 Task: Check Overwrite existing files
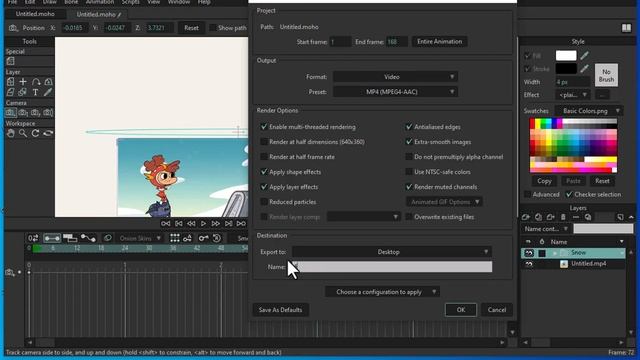[409, 217]
